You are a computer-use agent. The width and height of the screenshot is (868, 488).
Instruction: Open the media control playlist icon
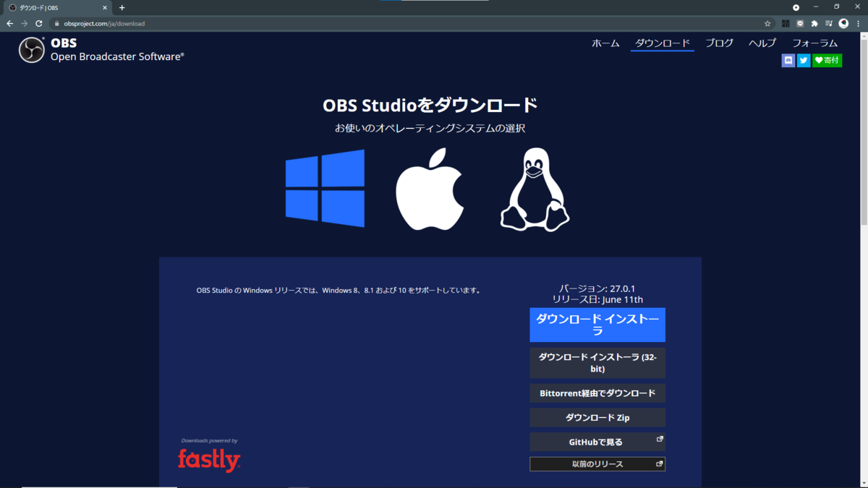829,24
